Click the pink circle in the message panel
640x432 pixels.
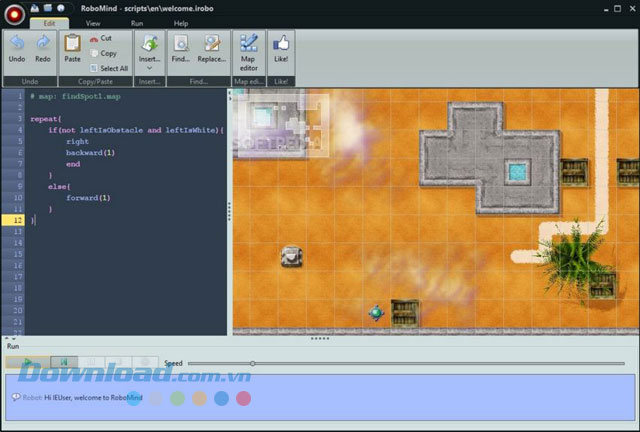(x=243, y=398)
